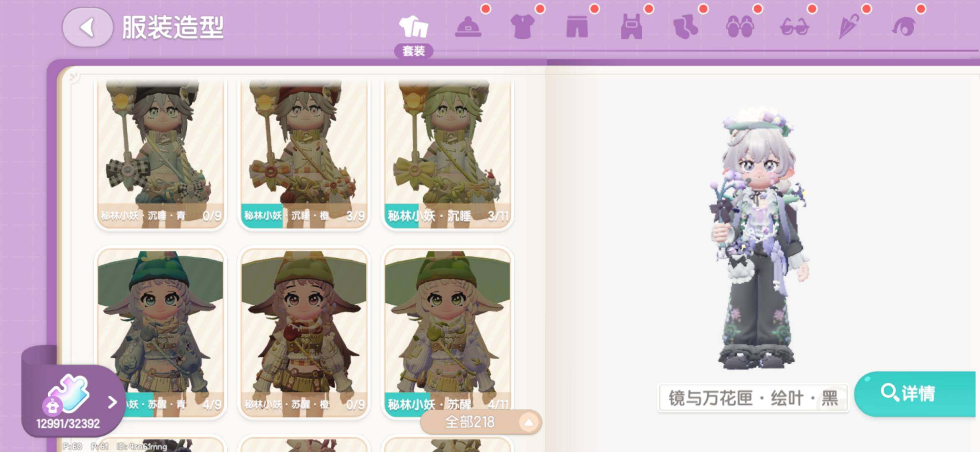Select outfit 秘林小妖·苏醒 4/11
980x452 pixels.
click(448, 333)
